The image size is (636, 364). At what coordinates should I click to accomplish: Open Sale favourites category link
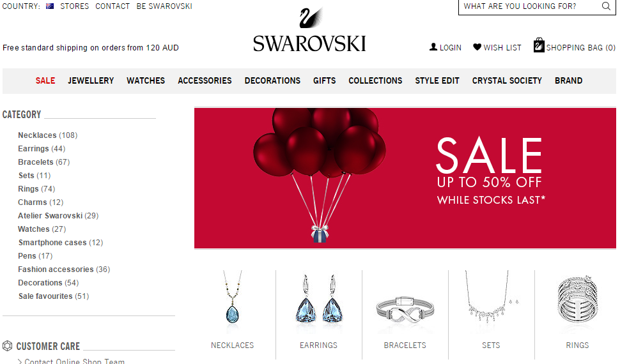coord(54,296)
